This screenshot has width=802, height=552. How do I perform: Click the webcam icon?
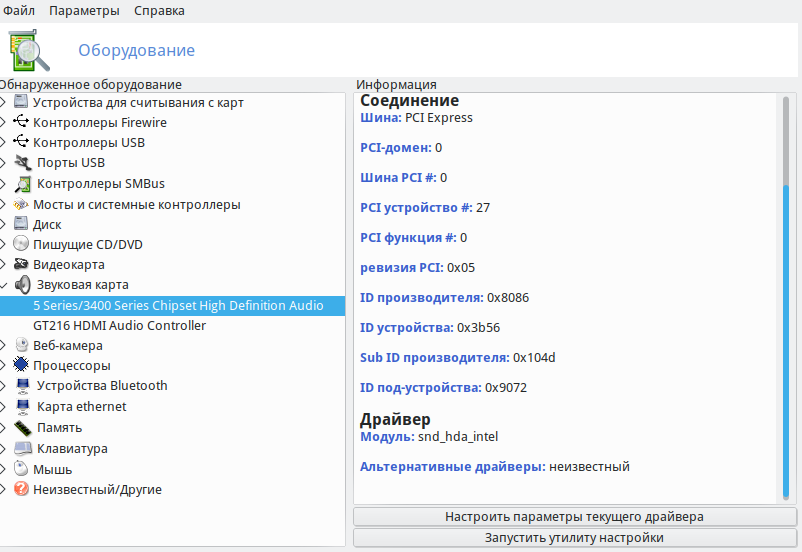[21, 346]
